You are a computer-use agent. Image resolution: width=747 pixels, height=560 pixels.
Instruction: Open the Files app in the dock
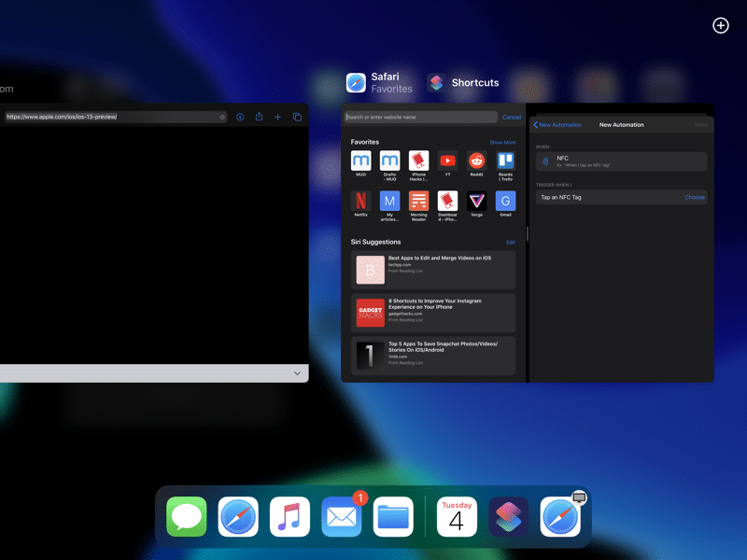(393, 517)
